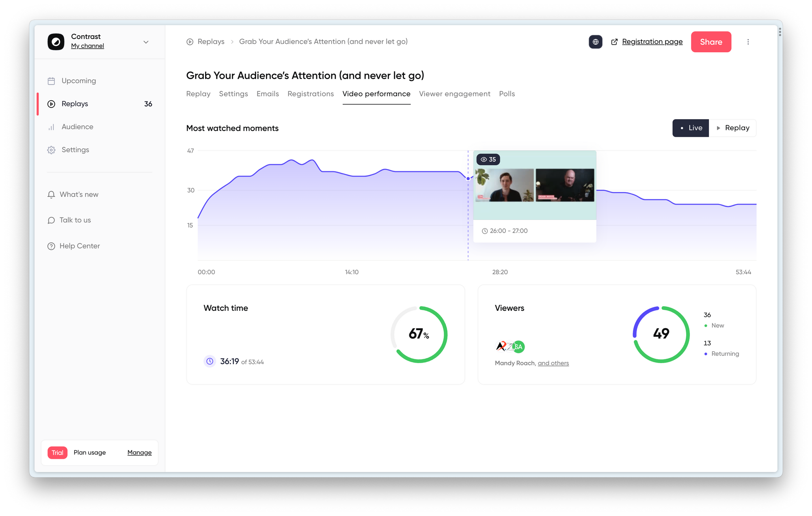Open What's new

tap(79, 195)
